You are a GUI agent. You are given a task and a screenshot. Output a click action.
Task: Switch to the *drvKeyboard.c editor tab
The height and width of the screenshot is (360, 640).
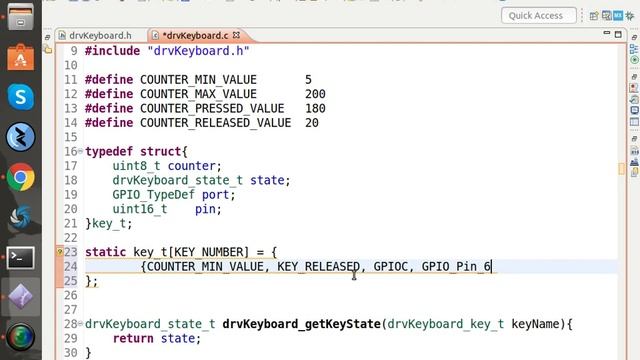tap(195, 36)
